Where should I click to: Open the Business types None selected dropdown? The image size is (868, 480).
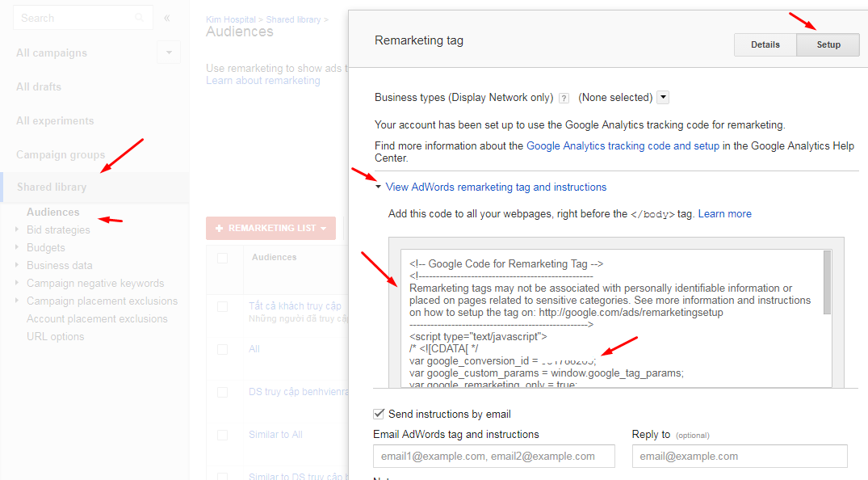click(x=663, y=98)
